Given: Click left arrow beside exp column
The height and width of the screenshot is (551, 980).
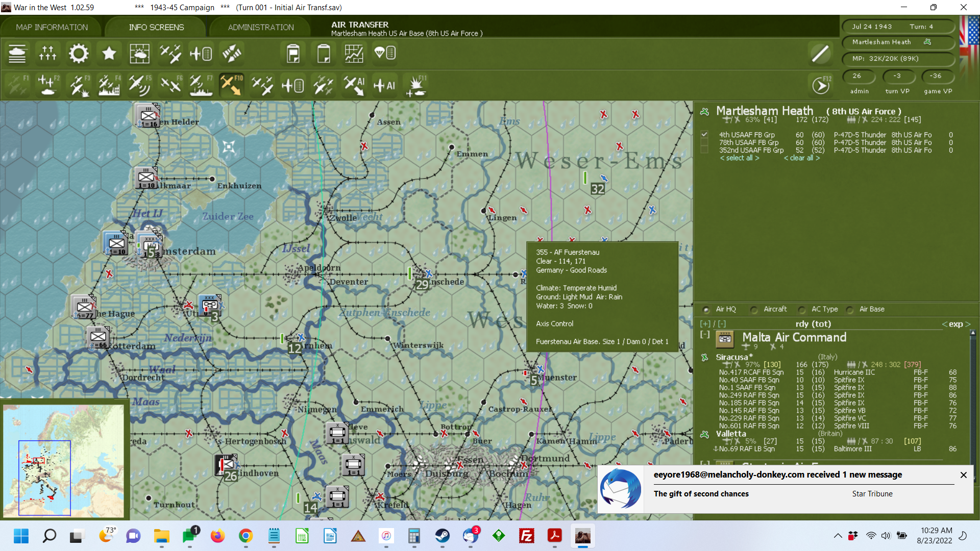Looking at the screenshot, I should tap(945, 324).
